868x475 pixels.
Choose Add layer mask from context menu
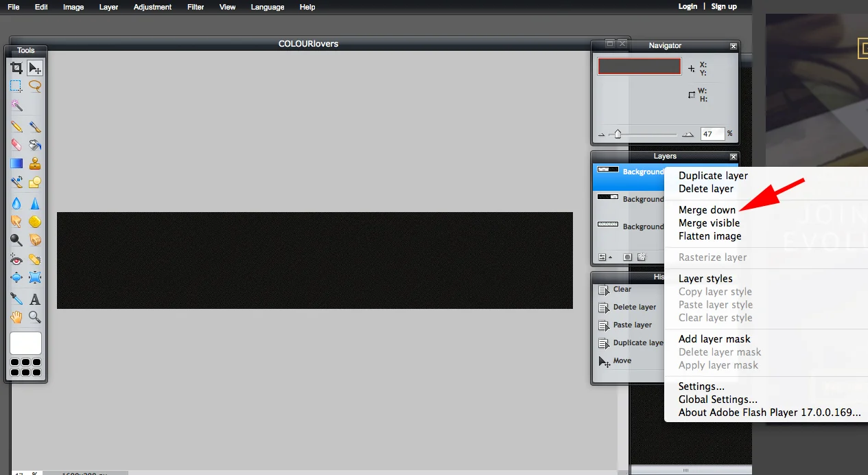click(714, 339)
